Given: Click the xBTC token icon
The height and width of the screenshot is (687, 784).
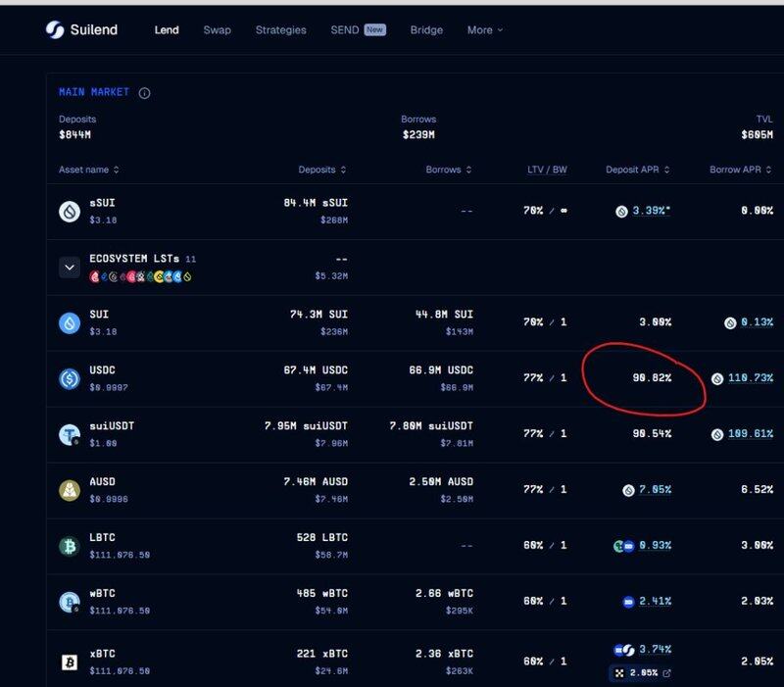Looking at the screenshot, I should pos(70,663).
